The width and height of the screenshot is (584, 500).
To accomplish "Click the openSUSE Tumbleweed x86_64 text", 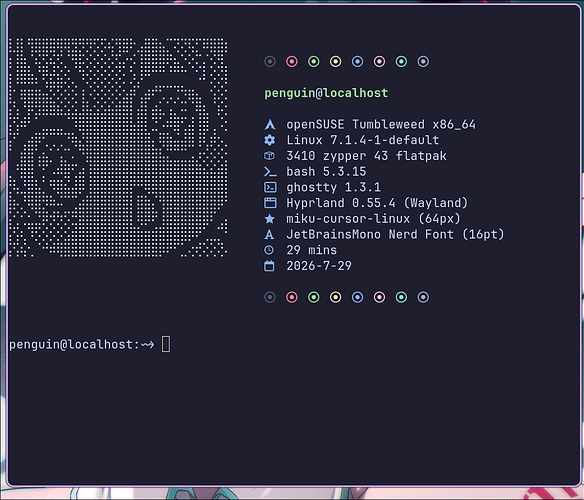I will (381, 124).
